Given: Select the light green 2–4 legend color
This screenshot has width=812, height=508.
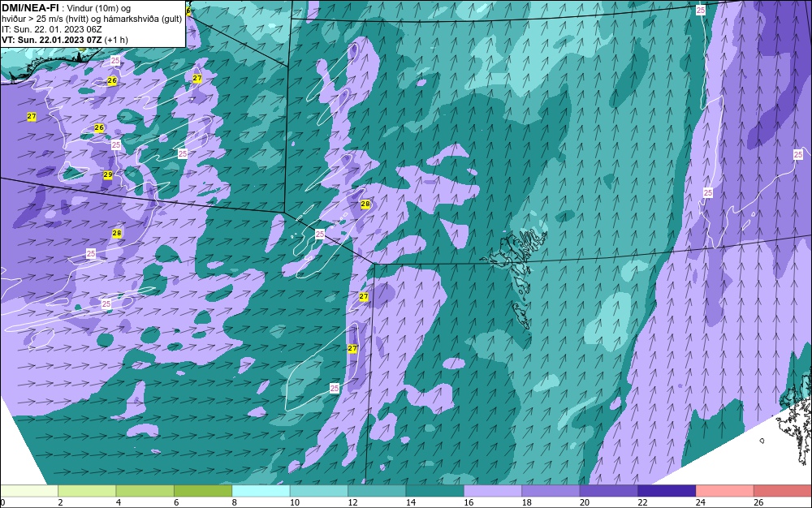Looking at the screenshot, I should pos(87,491).
